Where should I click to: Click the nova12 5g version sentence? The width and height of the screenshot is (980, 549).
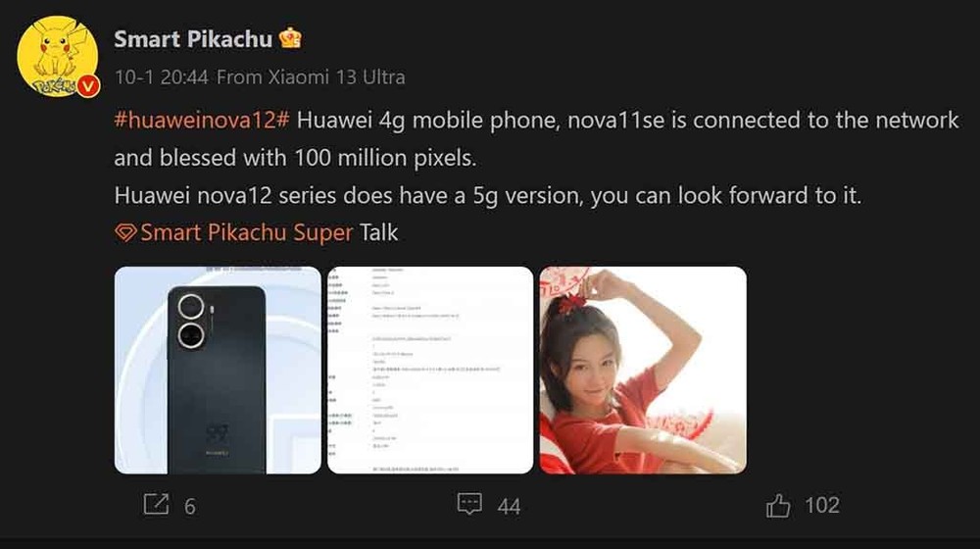click(487, 196)
